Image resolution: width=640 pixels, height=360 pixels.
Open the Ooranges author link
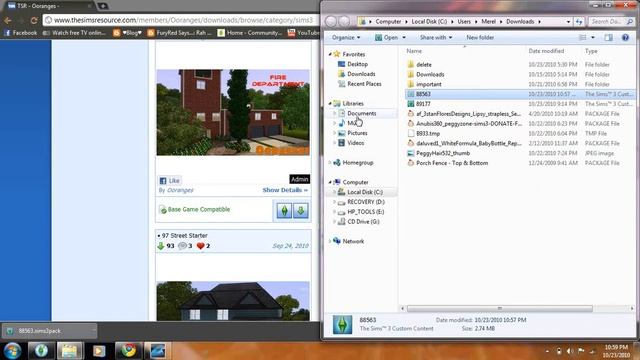180,190
